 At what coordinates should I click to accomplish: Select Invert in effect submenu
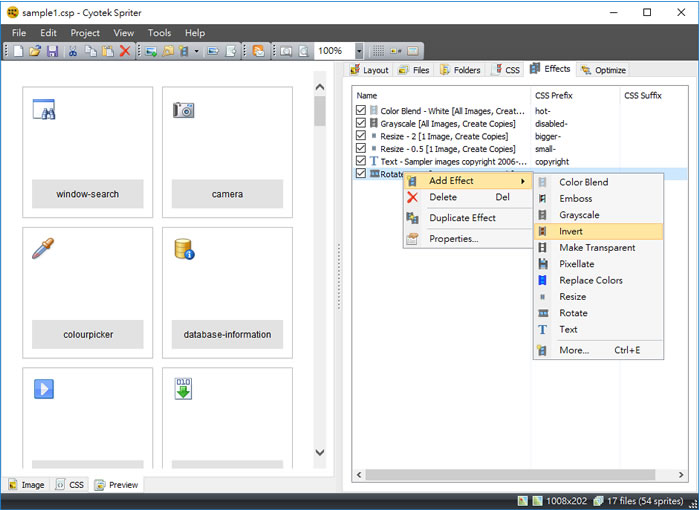598,231
